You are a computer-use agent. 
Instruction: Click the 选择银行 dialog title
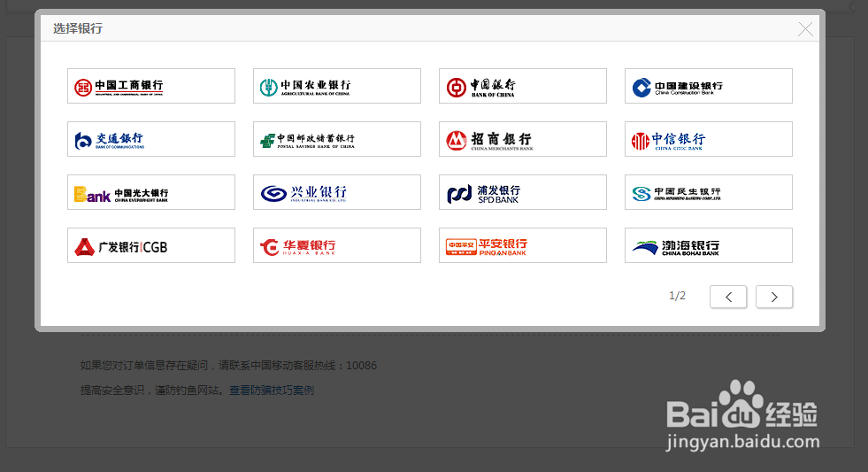(78, 28)
